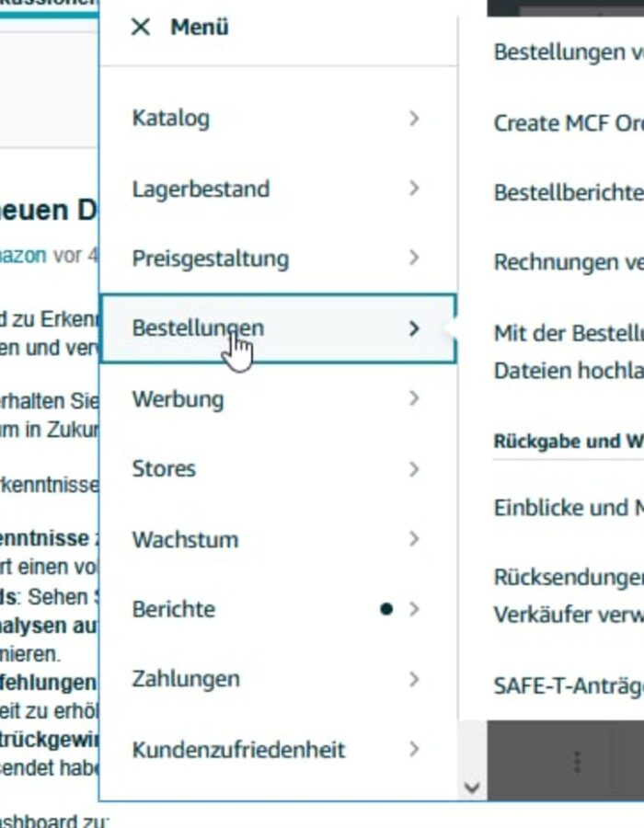Click the Bestellungen chevron arrow
This screenshot has height=828, width=644.
click(x=414, y=328)
